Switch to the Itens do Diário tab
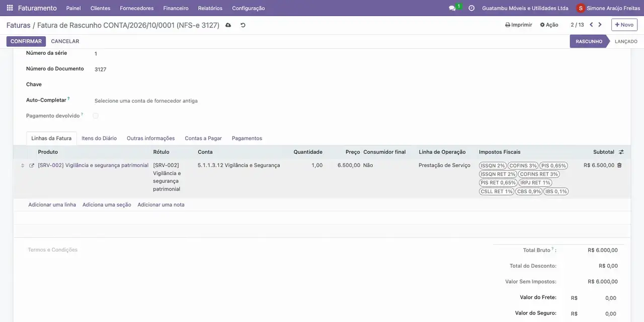Screen dimensions: 644x322 [99, 138]
